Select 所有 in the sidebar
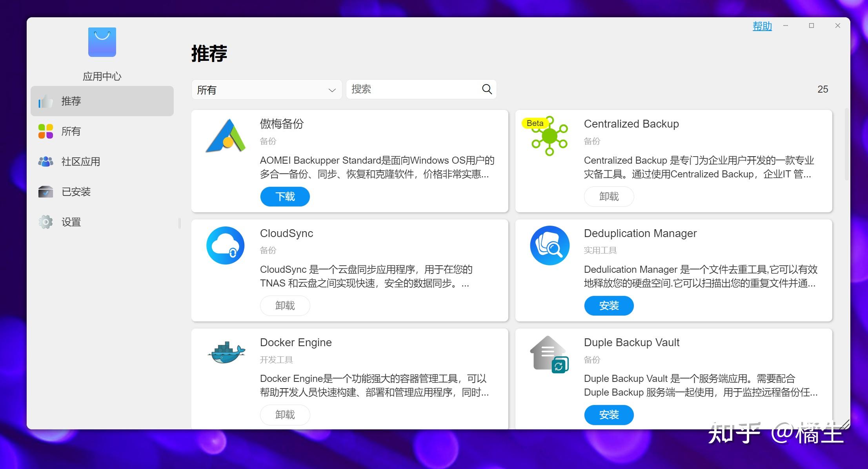 pos(102,131)
